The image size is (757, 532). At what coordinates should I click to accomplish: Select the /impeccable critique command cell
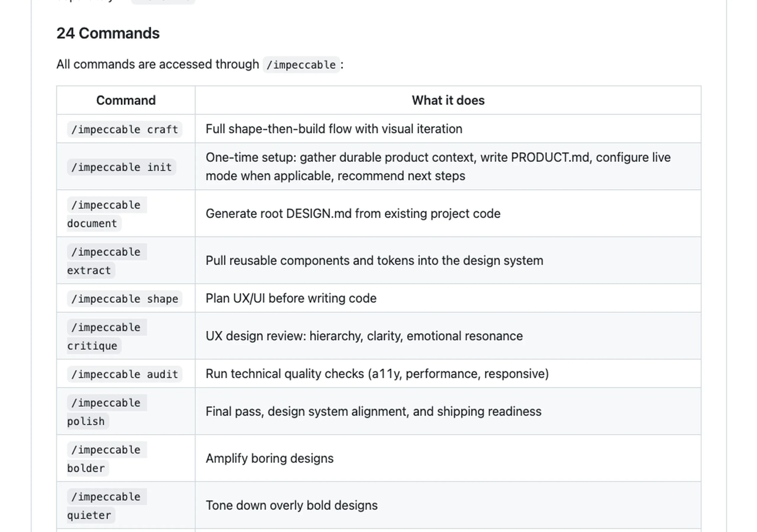point(126,336)
